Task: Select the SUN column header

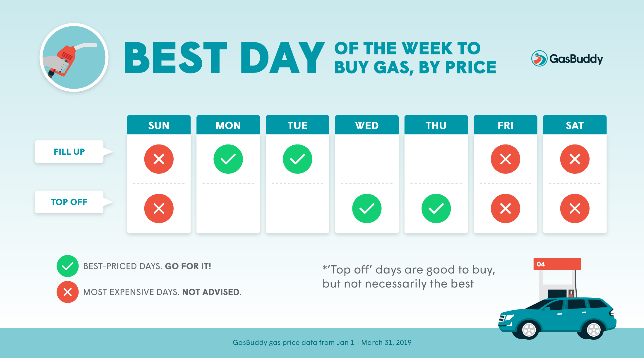Action: click(x=159, y=125)
